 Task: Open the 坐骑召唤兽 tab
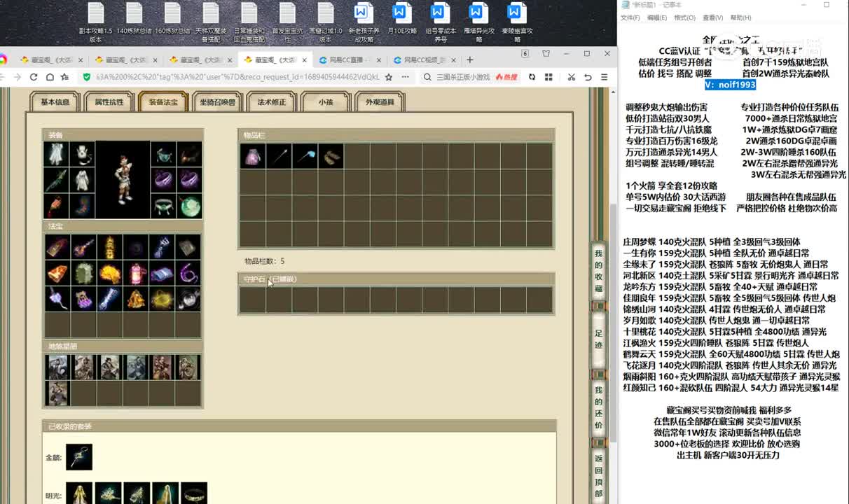click(x=217, y=101)
